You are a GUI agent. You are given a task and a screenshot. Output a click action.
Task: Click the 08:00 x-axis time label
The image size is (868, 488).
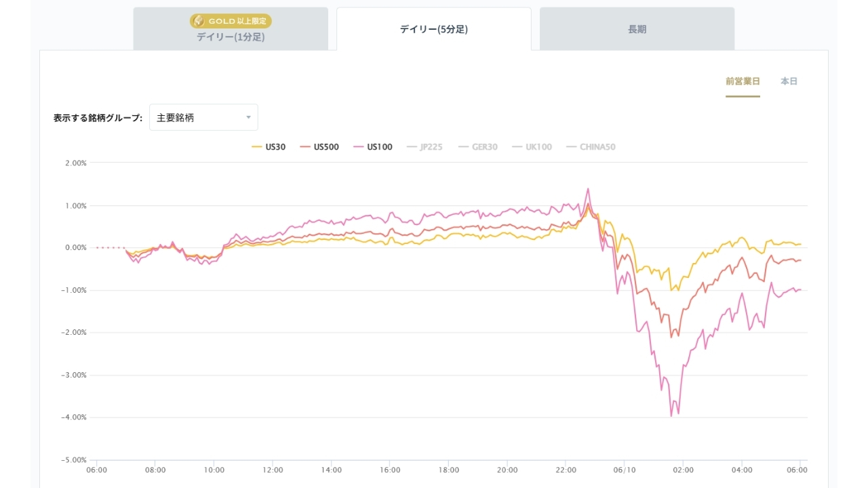tap(155, 470)
